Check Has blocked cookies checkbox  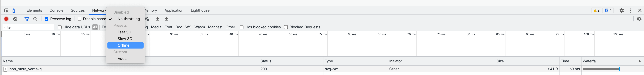[x=242, y=27]
